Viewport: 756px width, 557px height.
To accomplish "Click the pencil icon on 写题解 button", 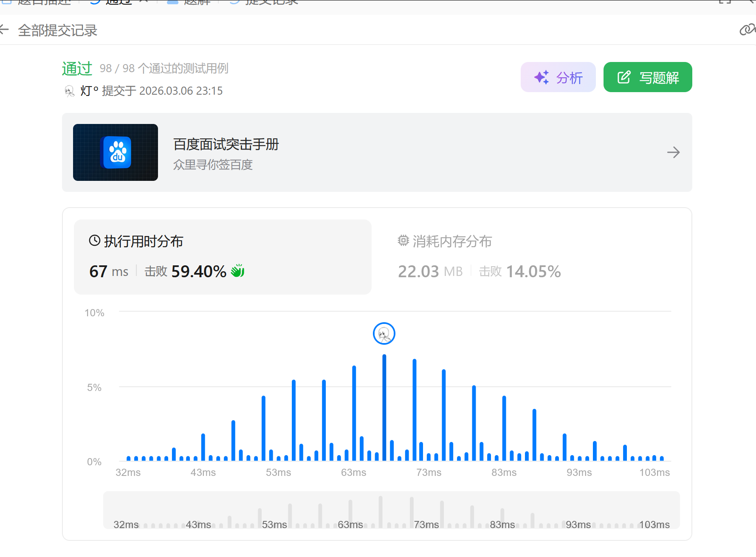I will 623,77.
